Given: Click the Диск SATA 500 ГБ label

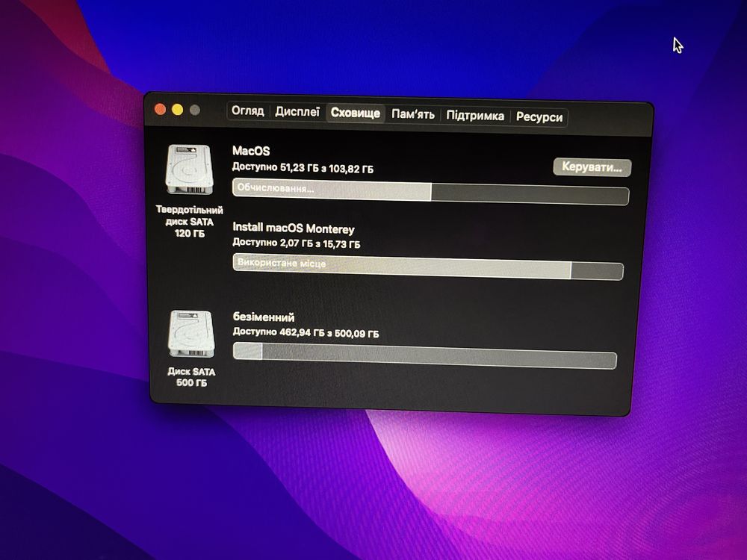Looking at the screenshot, I should tap(191, 377).
